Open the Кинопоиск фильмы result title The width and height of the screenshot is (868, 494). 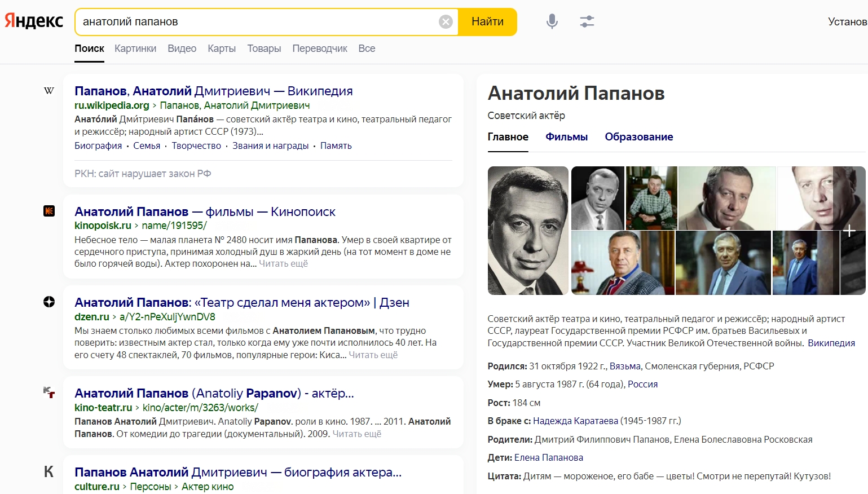click(x=205, y=211)
